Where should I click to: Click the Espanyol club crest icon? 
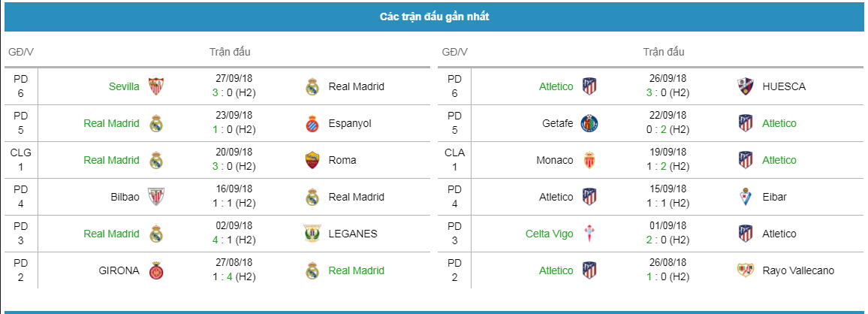pyautogui.click(x=313, y=123)
